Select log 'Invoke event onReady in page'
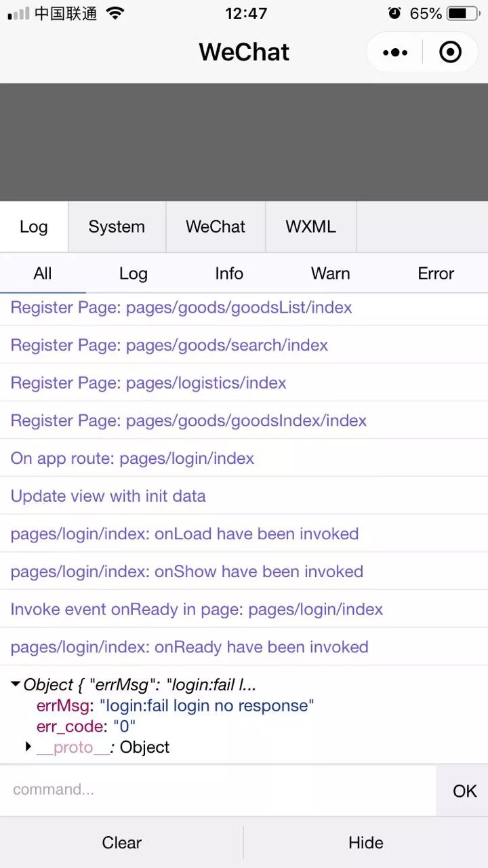This screenshot has height=868, width=488. pyautogui.click(x=244, y=609)
